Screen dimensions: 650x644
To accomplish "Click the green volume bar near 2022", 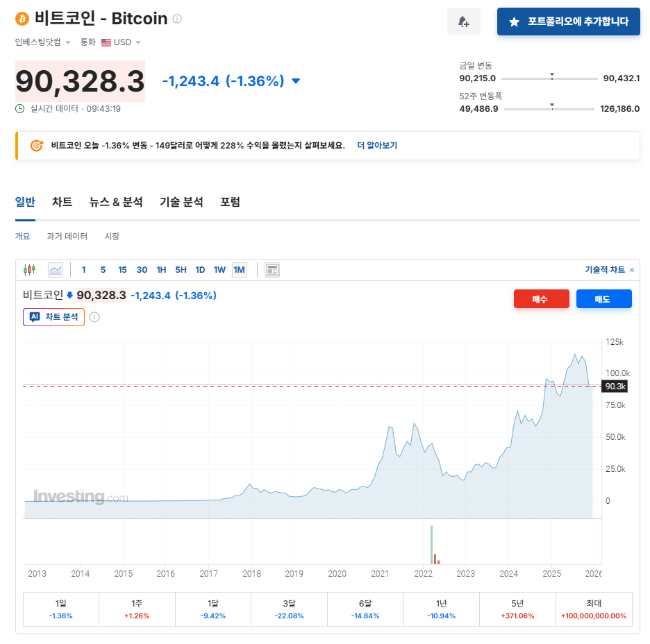I will click(431, 545).
